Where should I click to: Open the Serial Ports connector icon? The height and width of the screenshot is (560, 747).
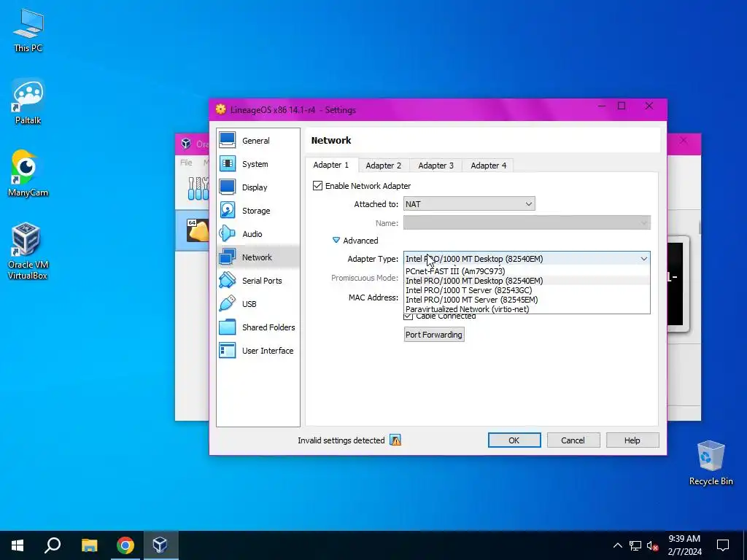point(228,280)
